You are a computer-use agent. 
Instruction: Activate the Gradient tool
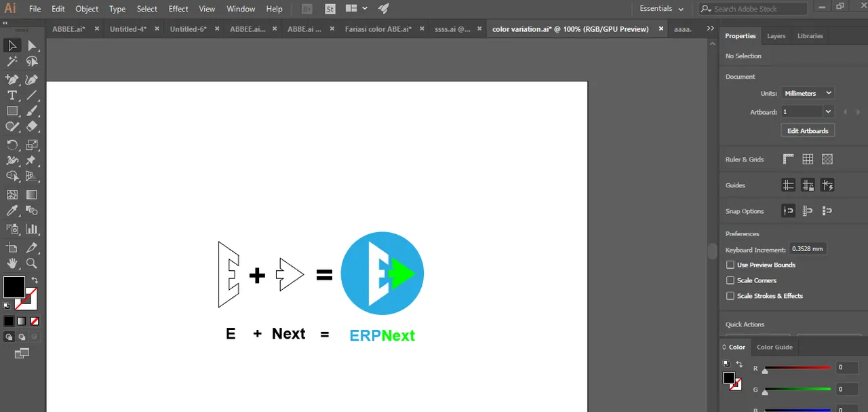(32, 195)
